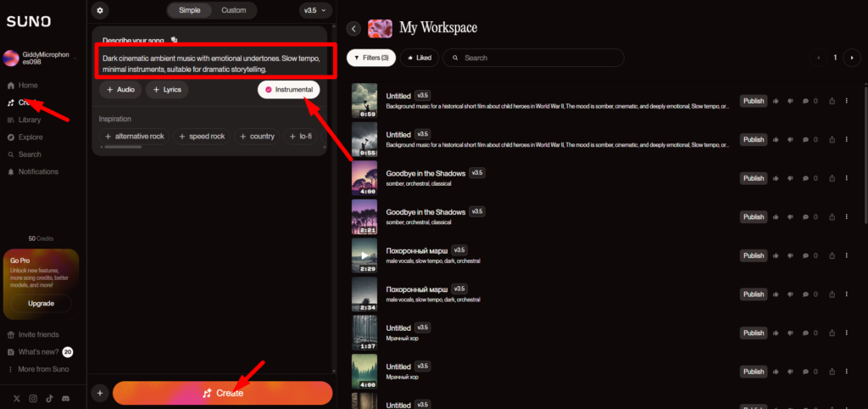Add country inspiration tag

pyautogui.click(x=257, y=137)
